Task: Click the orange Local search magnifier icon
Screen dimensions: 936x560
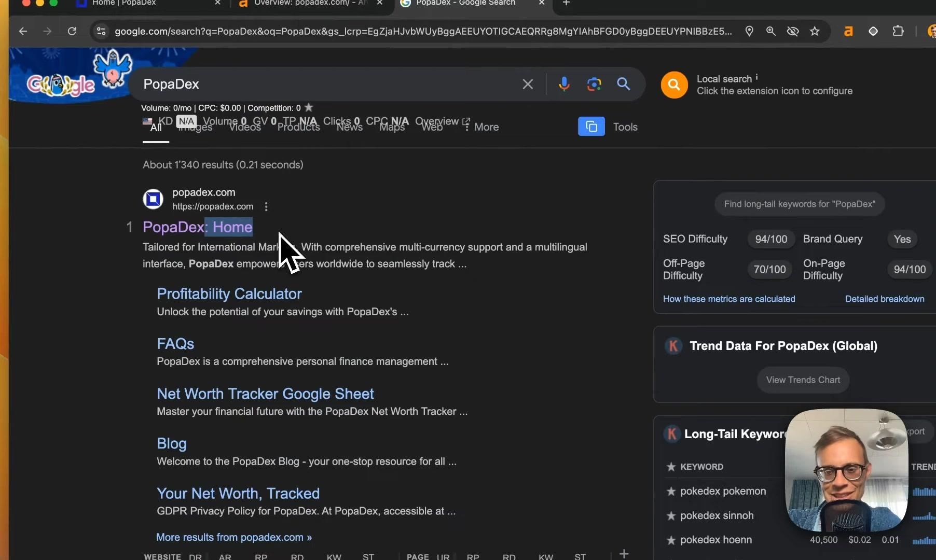Action: click(x=674, y=85)
